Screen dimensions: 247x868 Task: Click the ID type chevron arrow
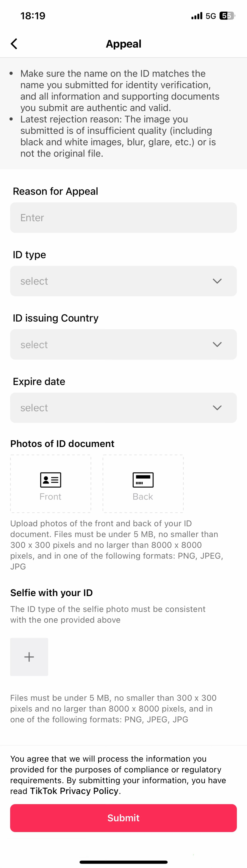[x=217, y=281]
